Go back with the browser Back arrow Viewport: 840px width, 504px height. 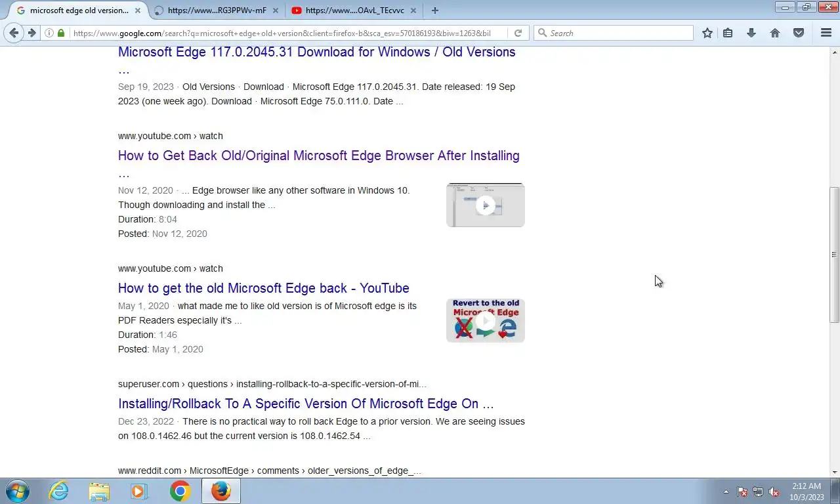tap(14, 33)
